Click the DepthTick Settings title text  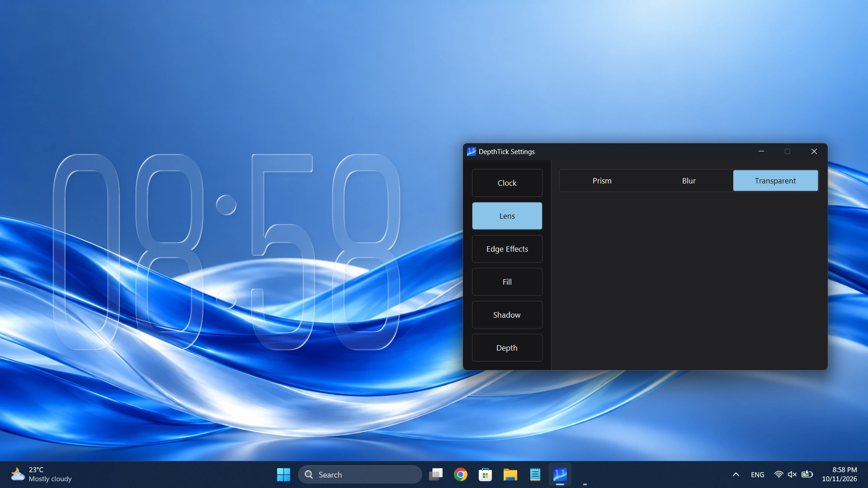(x=507, y=152)
